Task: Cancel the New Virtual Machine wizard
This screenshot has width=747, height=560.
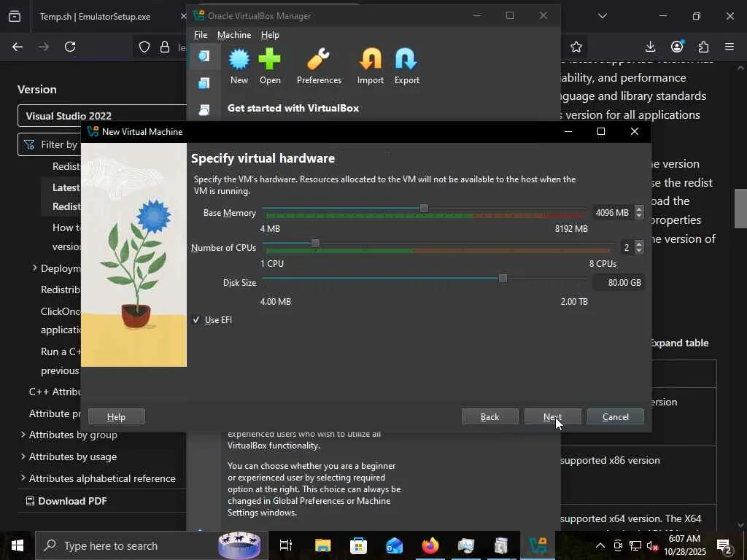Action: [x=616, y=416]
